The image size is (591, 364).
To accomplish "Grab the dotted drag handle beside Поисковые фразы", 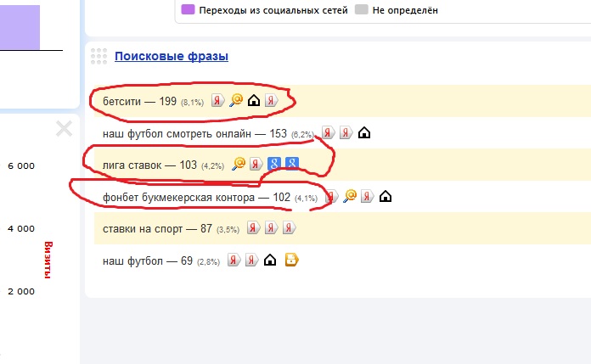I will tap(98, 56).
